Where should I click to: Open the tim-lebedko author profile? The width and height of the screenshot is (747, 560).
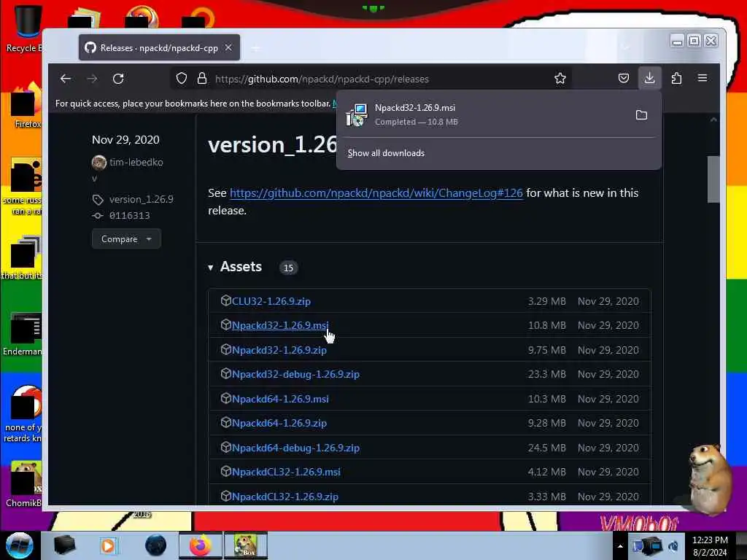[136, 162]
